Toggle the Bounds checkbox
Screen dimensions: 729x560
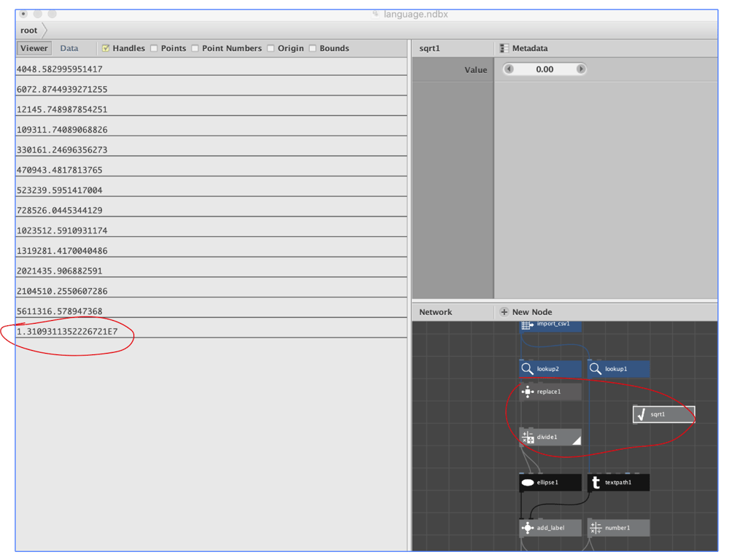click(313, 48)
